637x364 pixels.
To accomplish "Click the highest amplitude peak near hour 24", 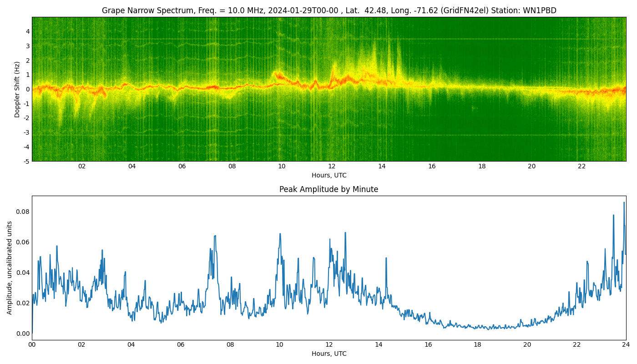I will pyautogui.click(x=624, y=203).
